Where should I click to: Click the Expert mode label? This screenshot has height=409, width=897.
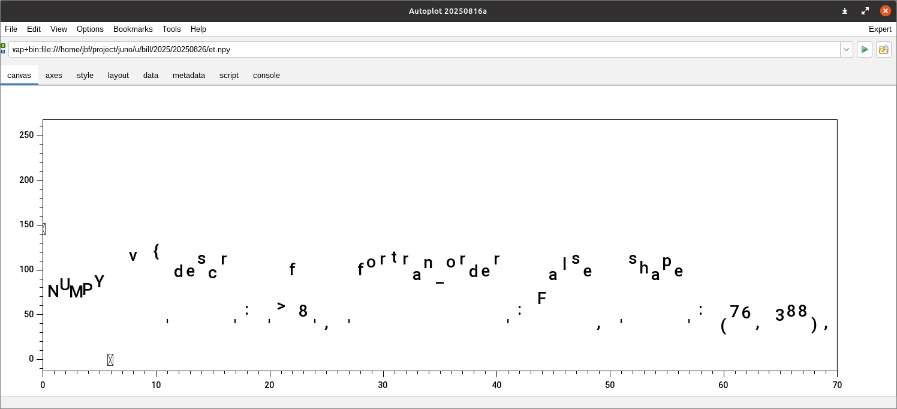[880, 29]
